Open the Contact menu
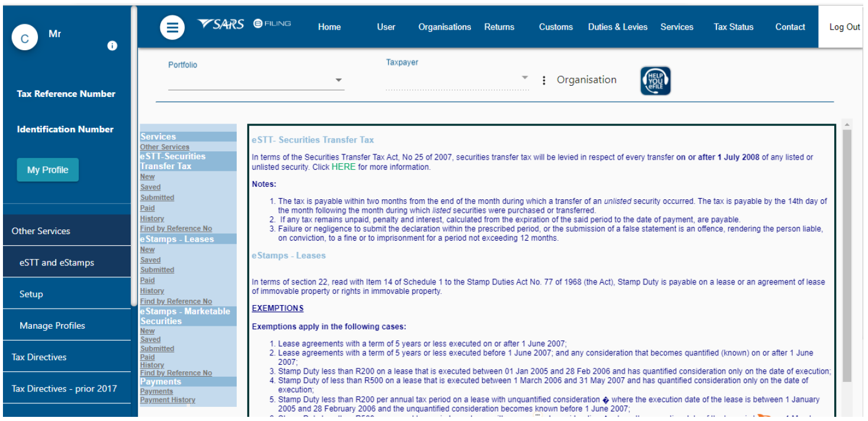This screenshot has width=868, height=421. point(790,27)
